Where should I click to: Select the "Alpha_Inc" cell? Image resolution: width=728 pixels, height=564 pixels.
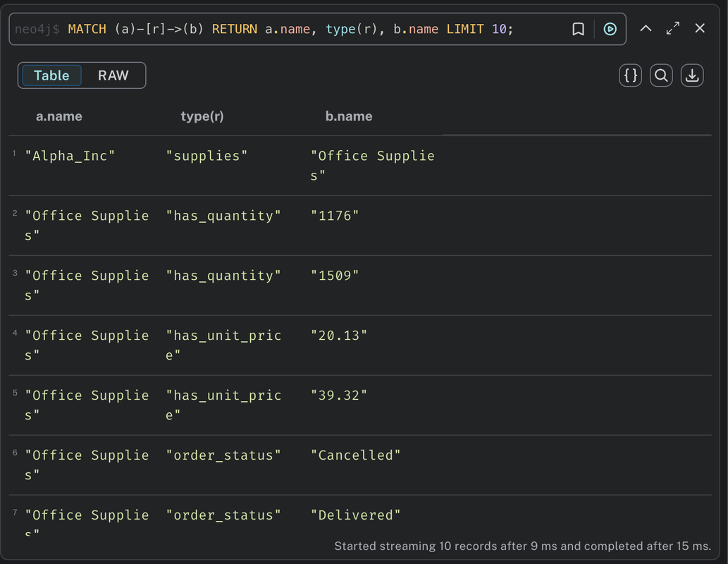click(x=70, y=156)
